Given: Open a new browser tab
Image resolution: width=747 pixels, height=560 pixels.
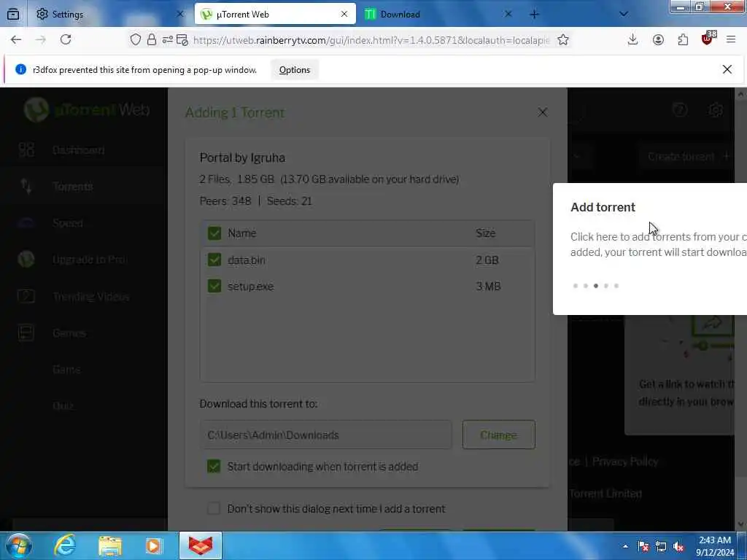Looking at the screenshot, I should point(535,15).
